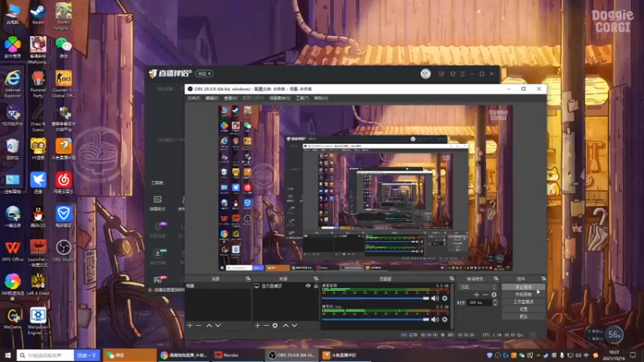Open transition properties via the gear icon
This screenshot has height=362, width=644.
point(494,294)
